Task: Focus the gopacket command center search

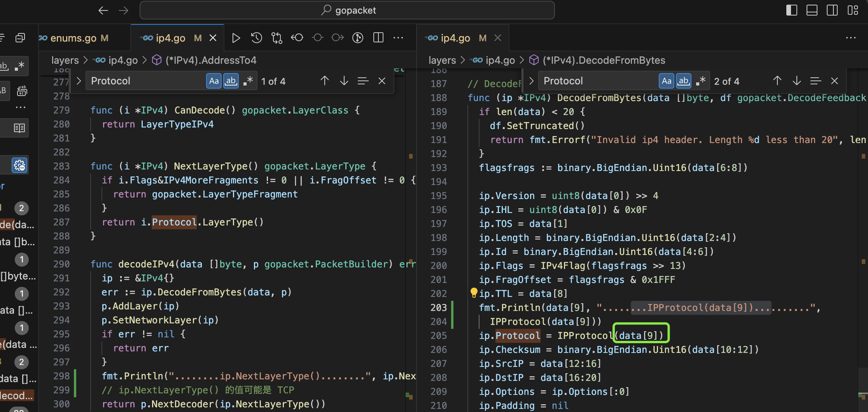Action: (x=347, y=10)
